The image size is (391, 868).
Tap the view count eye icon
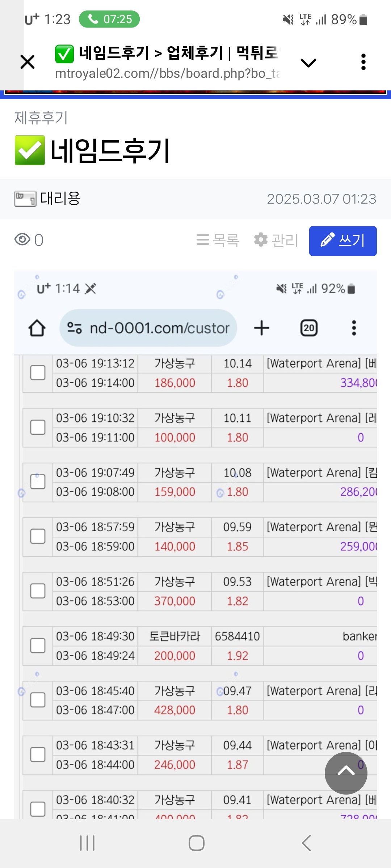point(22,239)
